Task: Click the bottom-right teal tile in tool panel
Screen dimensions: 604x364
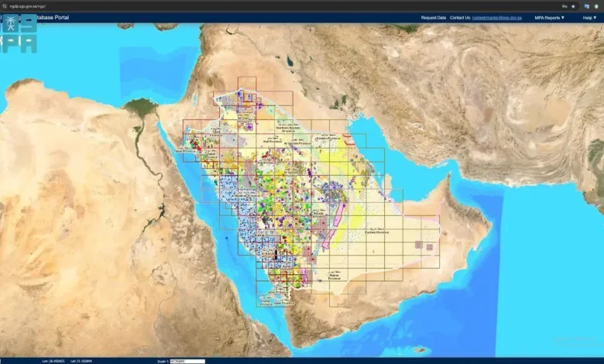Action: 28,44
